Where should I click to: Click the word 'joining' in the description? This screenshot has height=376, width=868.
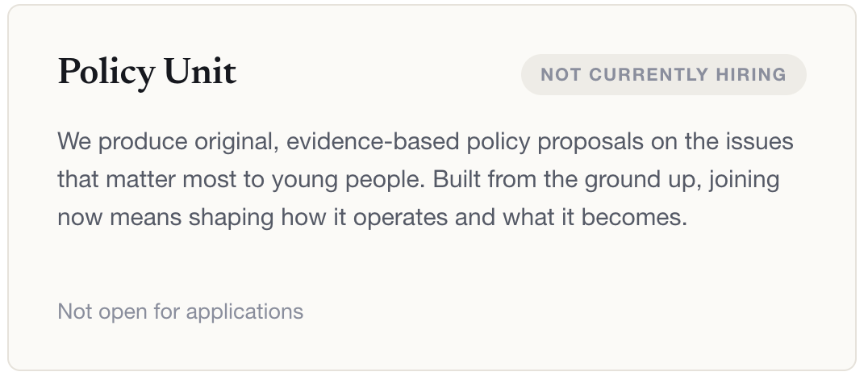click(x=744, y=181)
